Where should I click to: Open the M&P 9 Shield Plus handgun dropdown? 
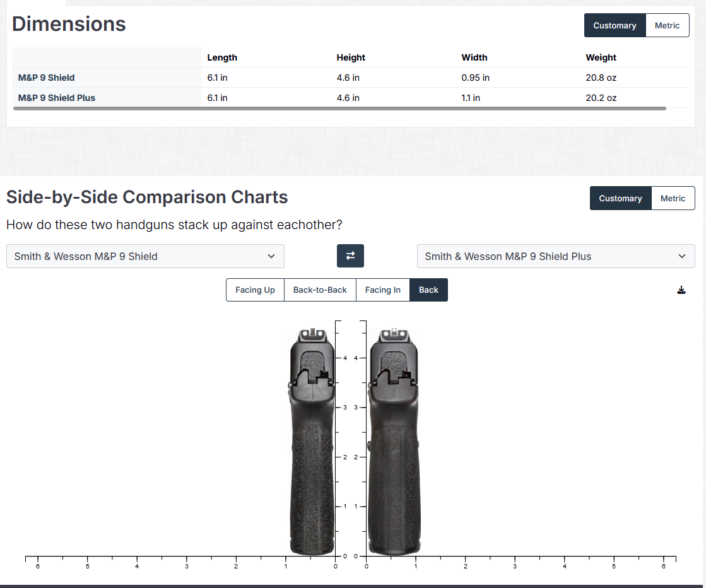556,256
